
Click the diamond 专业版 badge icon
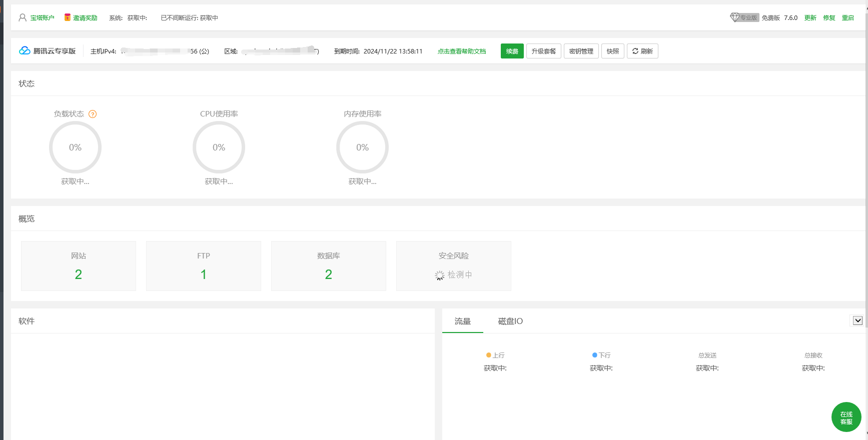(734, 17)
